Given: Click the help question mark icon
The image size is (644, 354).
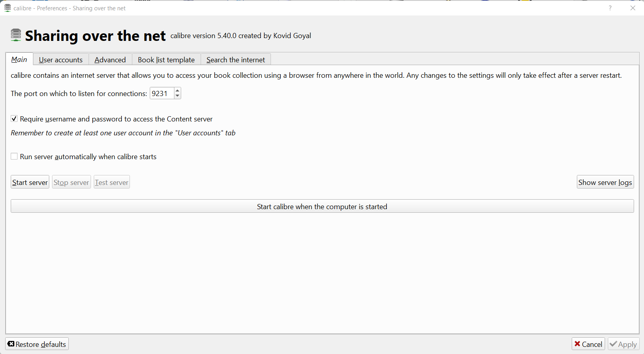Looking at the screenshot, I should pyautogui.click(x=610, y=8).
